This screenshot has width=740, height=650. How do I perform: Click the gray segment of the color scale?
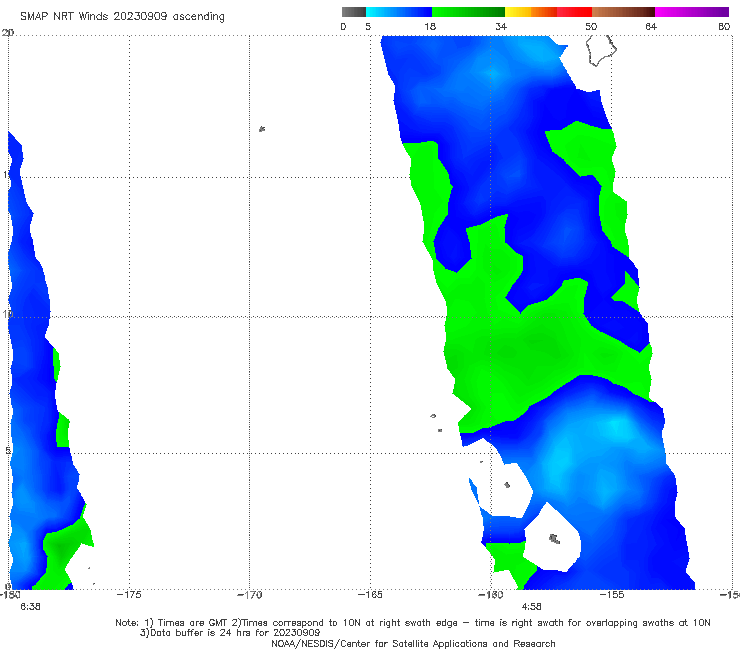[x=353, y=12]
